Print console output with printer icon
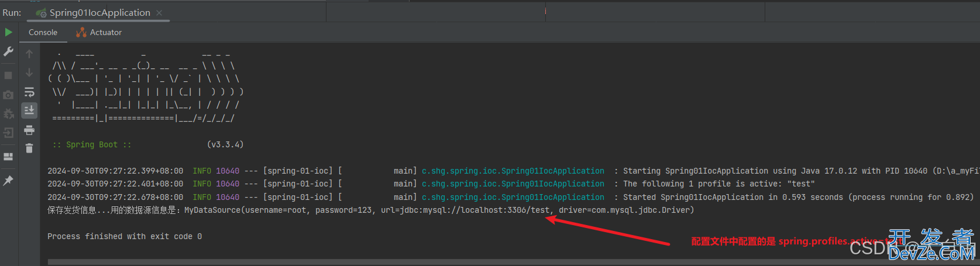This screenshot has width=980, height=266. (29, 130)
